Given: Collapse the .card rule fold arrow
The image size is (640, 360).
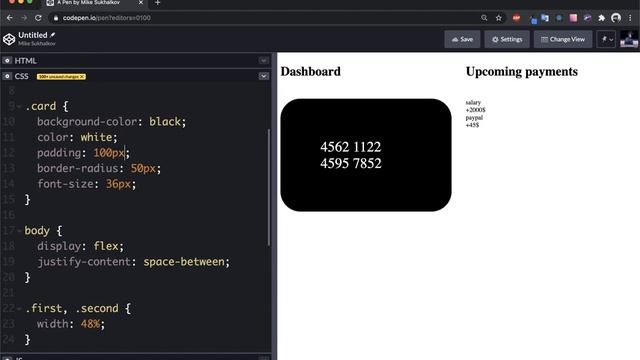Looking at the screenshot, I should point(19,107).
